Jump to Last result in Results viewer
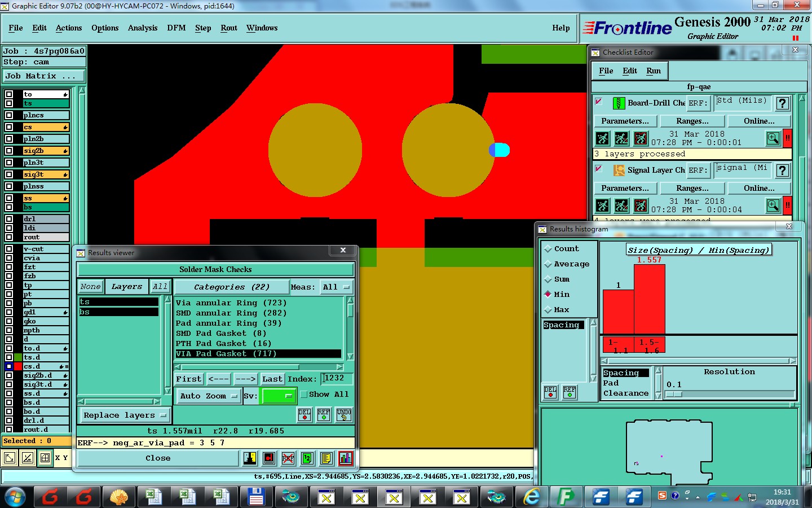The width and height of the screenshot is (812, 508). [x=272, y=379]
